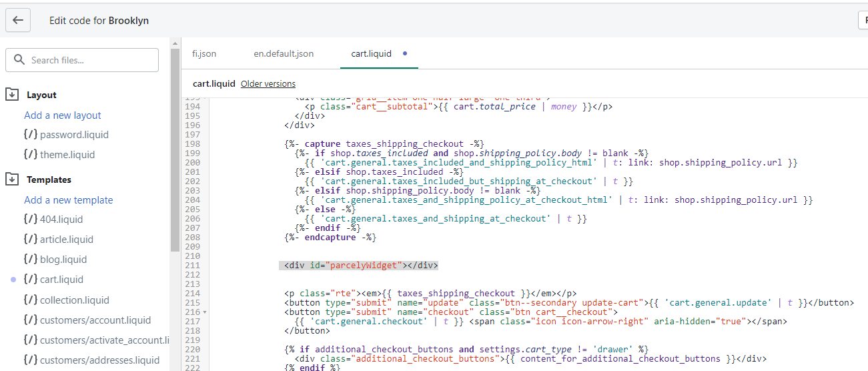The width and height of the screenshot is (868, 371).
Task: Click the customers/account.liquid file icon
Action: tap(30, 320)
